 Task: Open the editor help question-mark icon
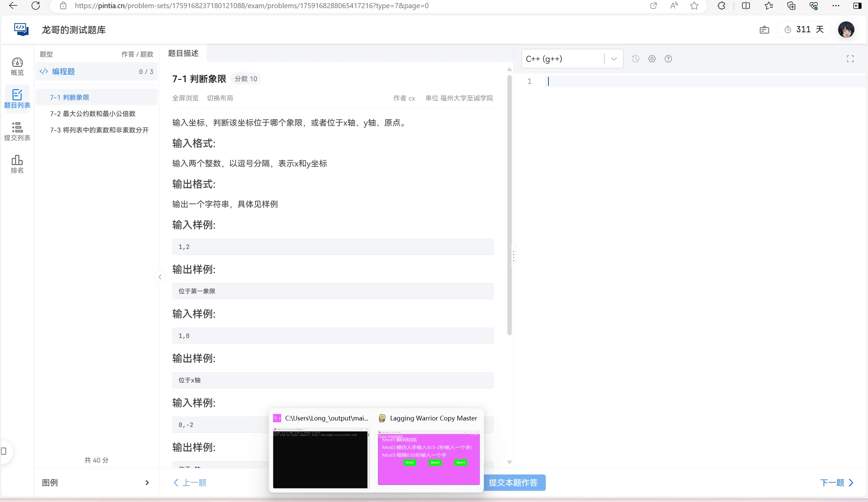click(x=668, y=58)
